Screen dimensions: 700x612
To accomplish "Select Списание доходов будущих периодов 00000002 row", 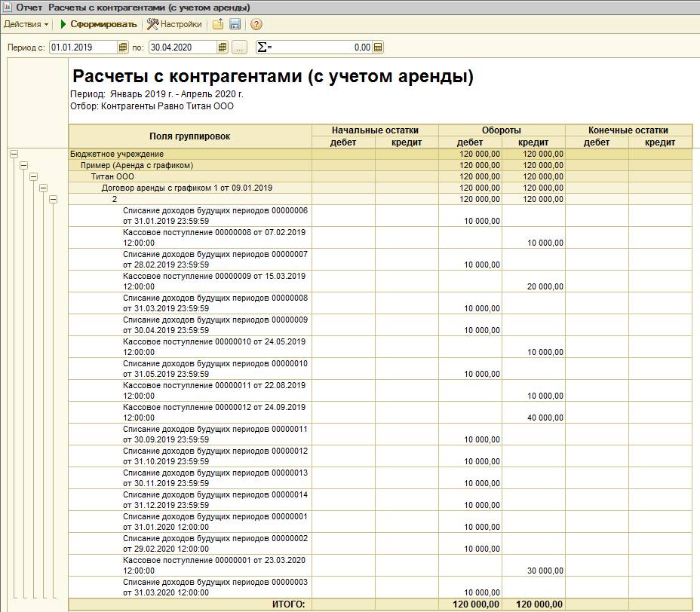I will [x=380, y=543].
